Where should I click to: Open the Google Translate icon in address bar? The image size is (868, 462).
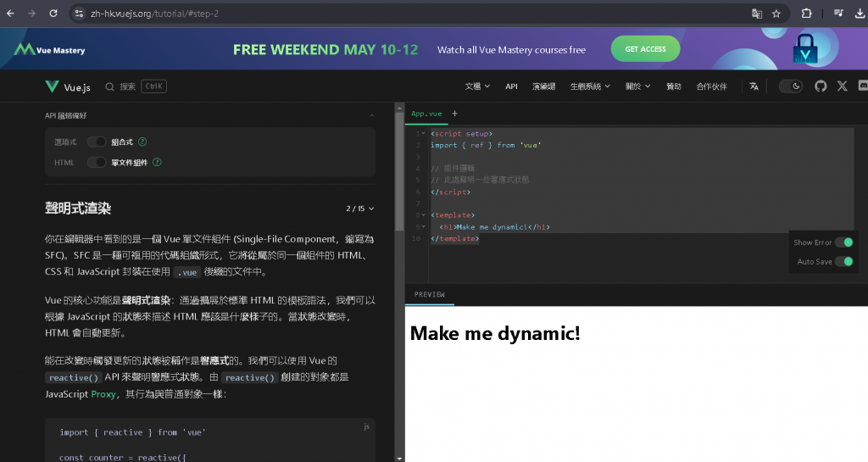pyautogui.click(x=757, y=14)
